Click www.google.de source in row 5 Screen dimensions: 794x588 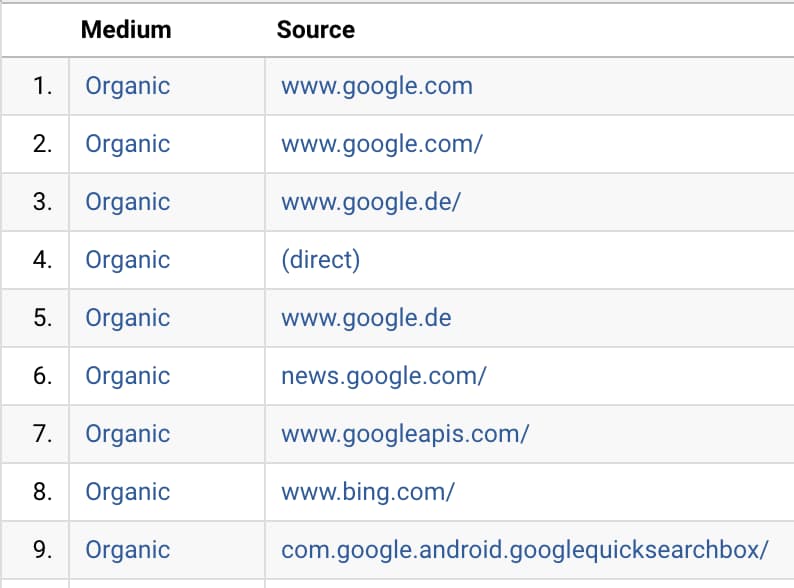point(366,318)
